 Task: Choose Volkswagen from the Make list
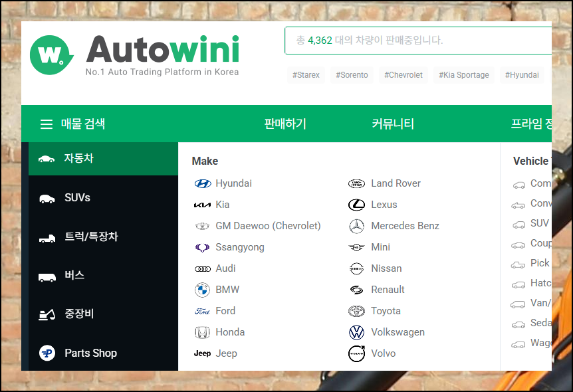pos(398,332)
